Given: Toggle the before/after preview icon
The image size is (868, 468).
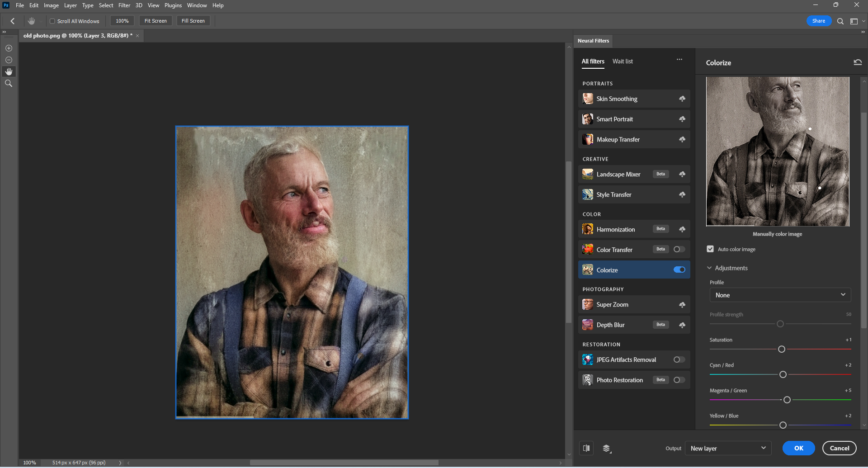Looking at the screenshot, I should coord(586,448).
